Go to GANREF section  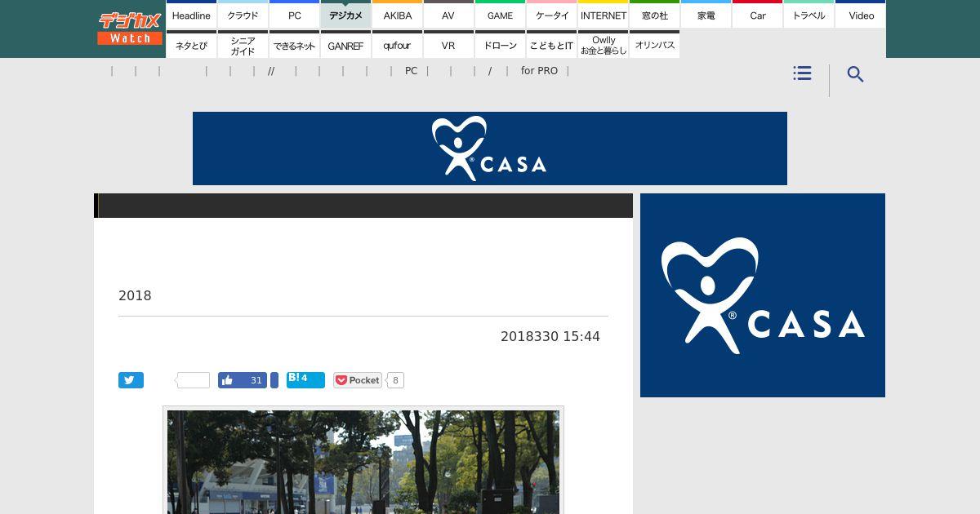[x=345, y=45]
